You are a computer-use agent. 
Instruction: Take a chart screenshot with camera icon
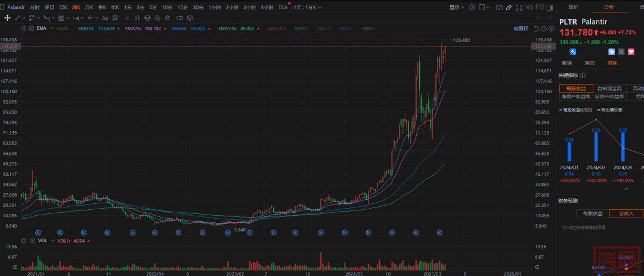[499, 7]
